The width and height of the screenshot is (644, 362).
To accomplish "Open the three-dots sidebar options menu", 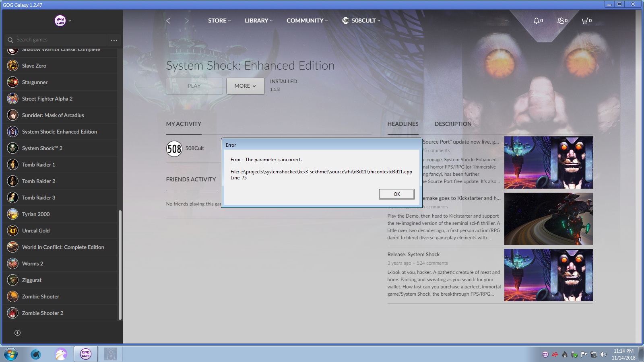I will [x=114, y=40].
